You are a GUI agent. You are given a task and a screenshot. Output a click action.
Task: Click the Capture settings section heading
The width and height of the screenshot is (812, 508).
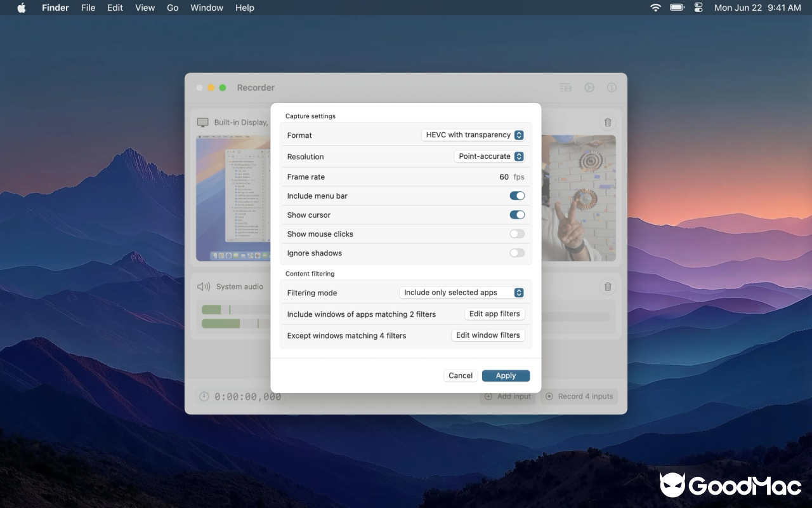coord(310,116)
